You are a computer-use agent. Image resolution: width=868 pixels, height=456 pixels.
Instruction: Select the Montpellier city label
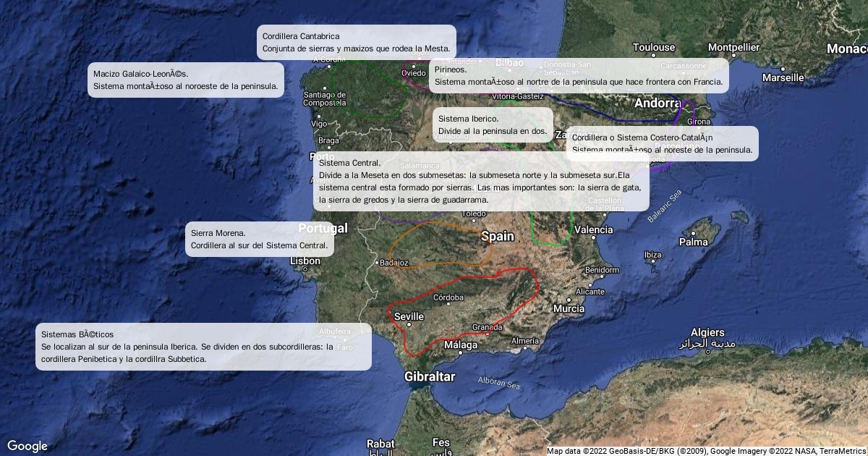[733, 48]
